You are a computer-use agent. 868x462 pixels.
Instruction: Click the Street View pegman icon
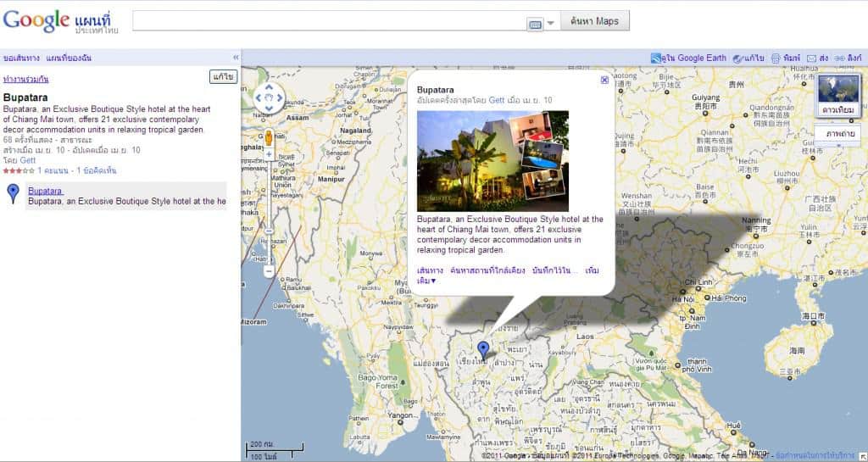269,138
